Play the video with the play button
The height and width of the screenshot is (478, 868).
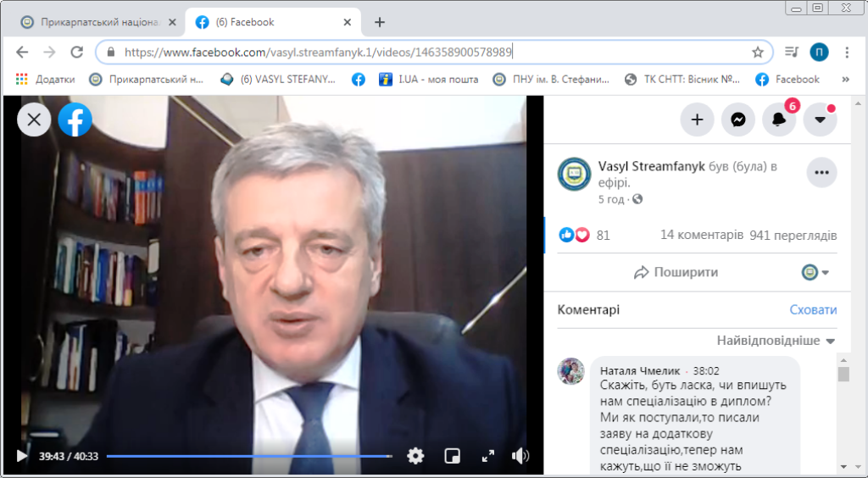coord(21,456)
